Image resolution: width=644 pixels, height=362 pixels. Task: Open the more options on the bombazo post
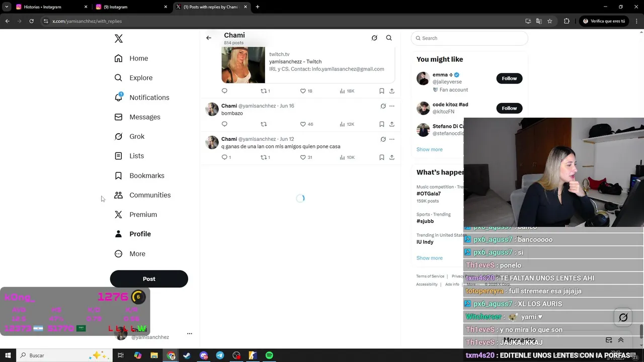click(x=392, y=106)
